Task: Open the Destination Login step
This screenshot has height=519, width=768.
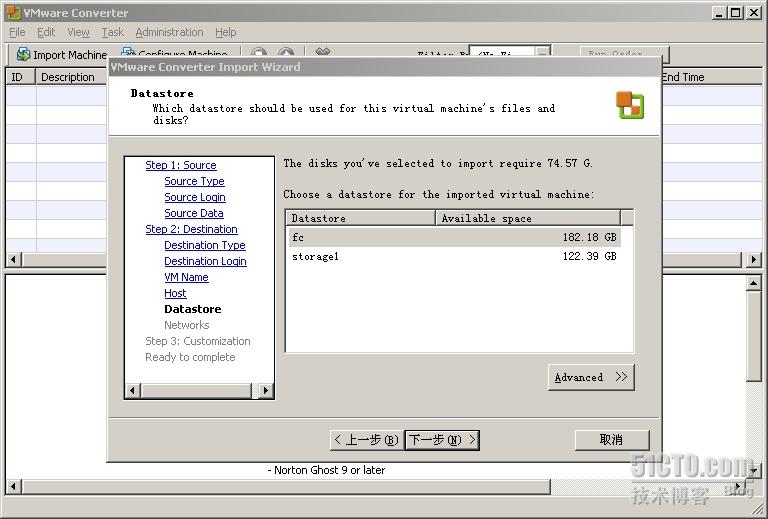Action: tap(205, 261)
